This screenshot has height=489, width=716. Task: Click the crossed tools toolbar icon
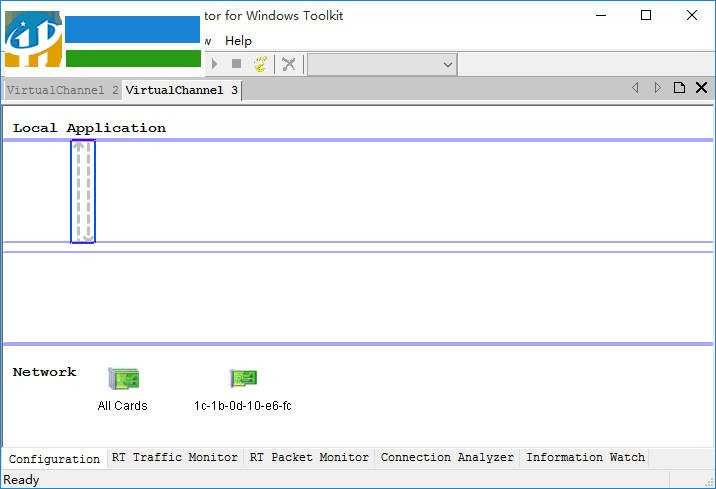[x=289, y=64]
